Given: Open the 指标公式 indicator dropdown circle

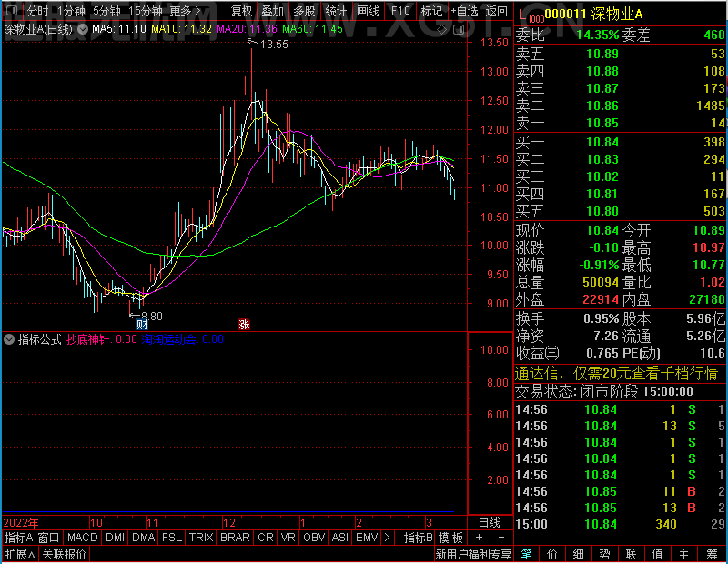Looking at the screenshot, I should click(x=9, y=339).
